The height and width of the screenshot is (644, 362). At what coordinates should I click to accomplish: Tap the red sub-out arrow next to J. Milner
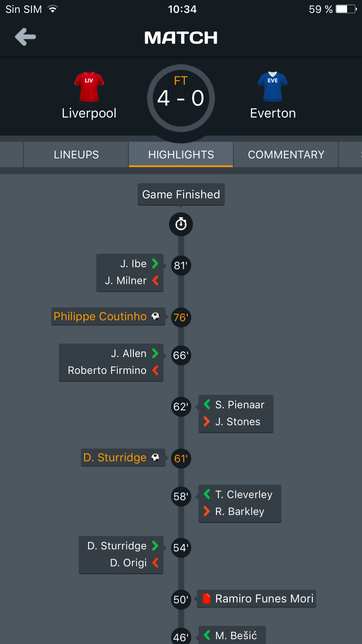[155, 280]
